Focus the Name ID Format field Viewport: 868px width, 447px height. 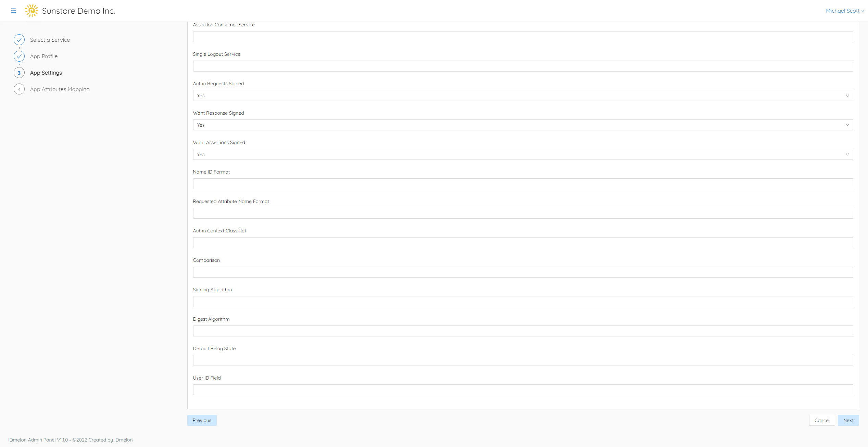click(x=523, y=184)
